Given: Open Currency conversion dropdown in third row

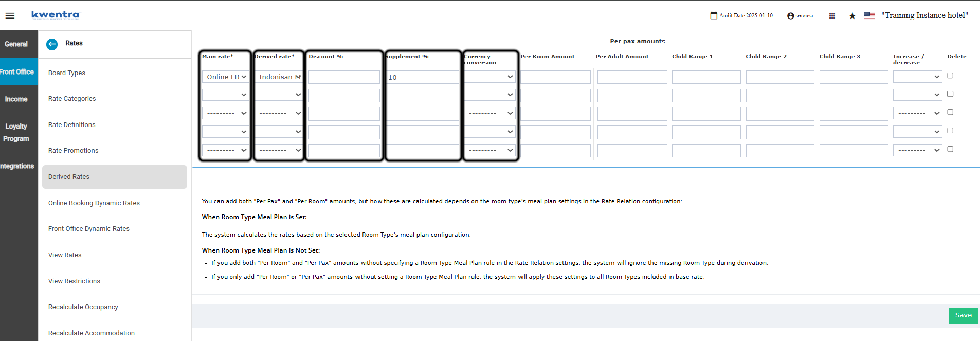Looking at the screenshot, I should click(490, 113).
